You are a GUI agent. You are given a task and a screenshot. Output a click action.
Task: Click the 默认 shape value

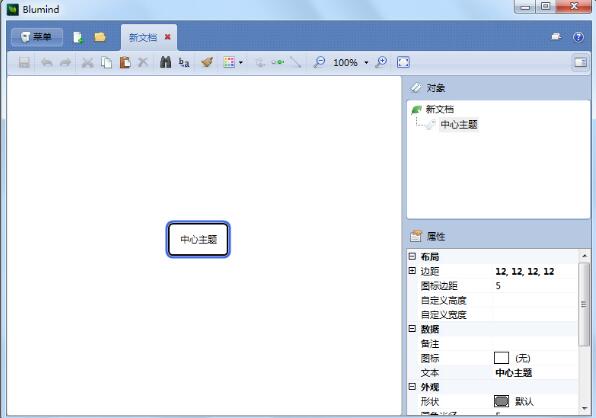pyautogui.click(x=525, y=402)
